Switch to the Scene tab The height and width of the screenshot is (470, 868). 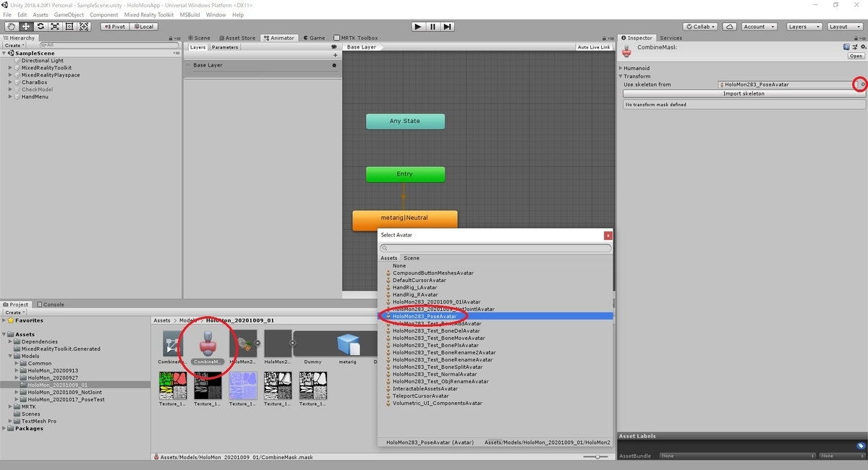pyautogui.click(x=199, y=38)
